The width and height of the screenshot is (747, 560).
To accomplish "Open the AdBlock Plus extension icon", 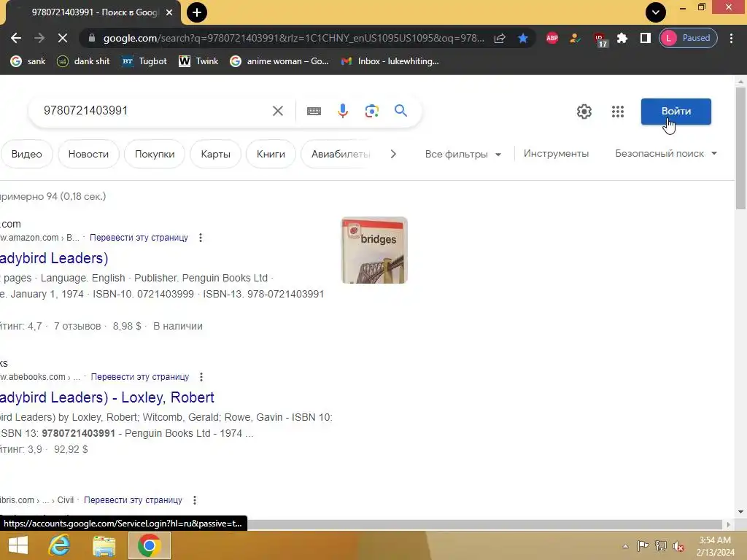I will (551, 38).
